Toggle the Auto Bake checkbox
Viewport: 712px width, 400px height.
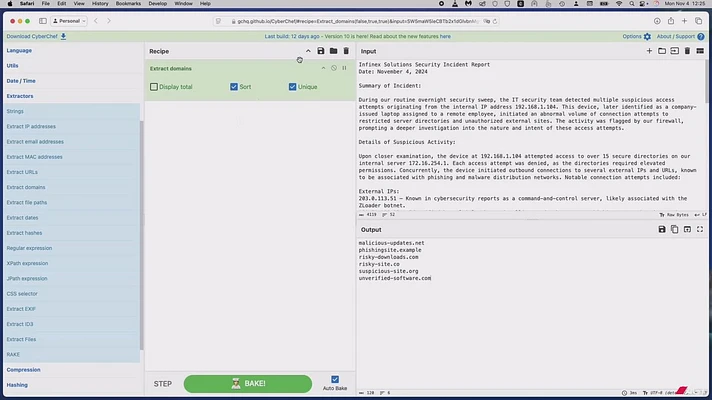click(x=335, y=379)
